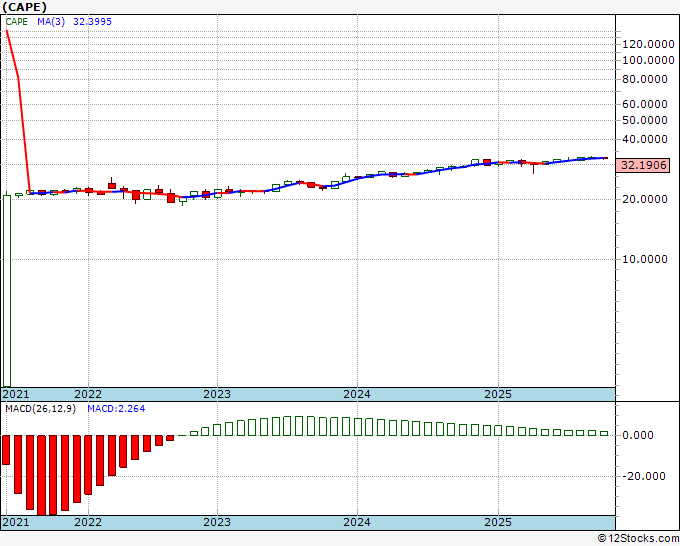Click the (CAPE) chart title
Screen dimensions: 680x546
point(25,7)
